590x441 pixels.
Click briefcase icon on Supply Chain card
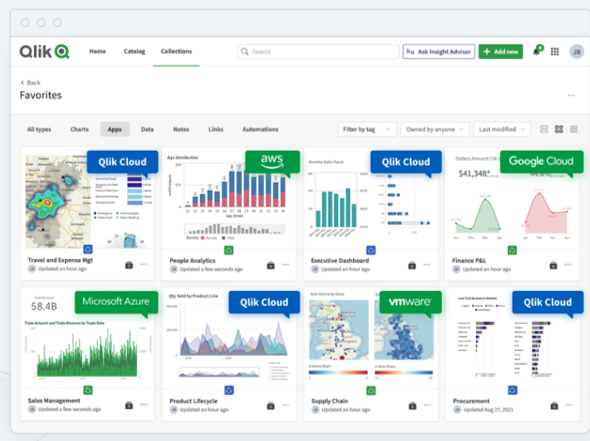coord(412,406)
